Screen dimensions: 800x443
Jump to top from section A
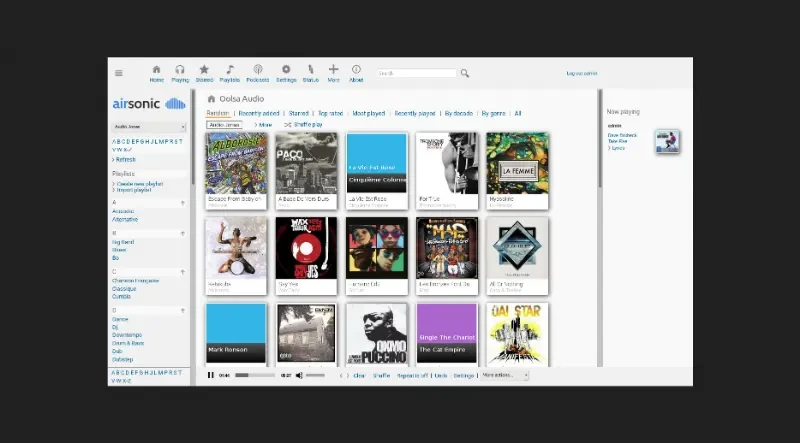click(x=183, y=203)
